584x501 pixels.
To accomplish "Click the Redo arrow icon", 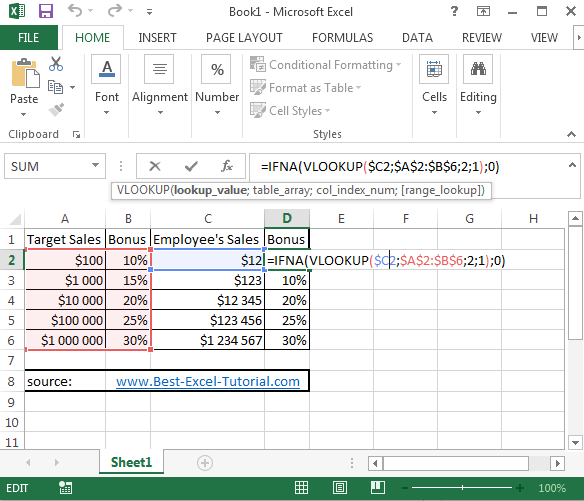I will (115, 11).
